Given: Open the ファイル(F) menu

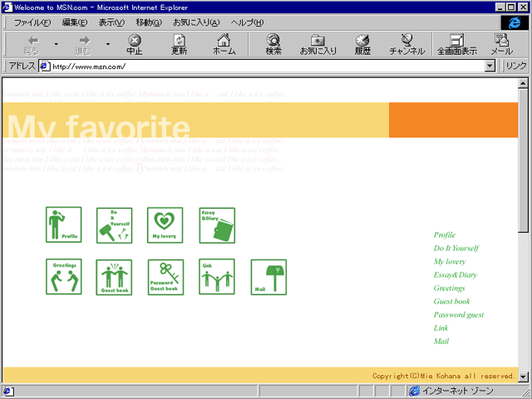Looking at the screenshot, I should click(32, 22).
